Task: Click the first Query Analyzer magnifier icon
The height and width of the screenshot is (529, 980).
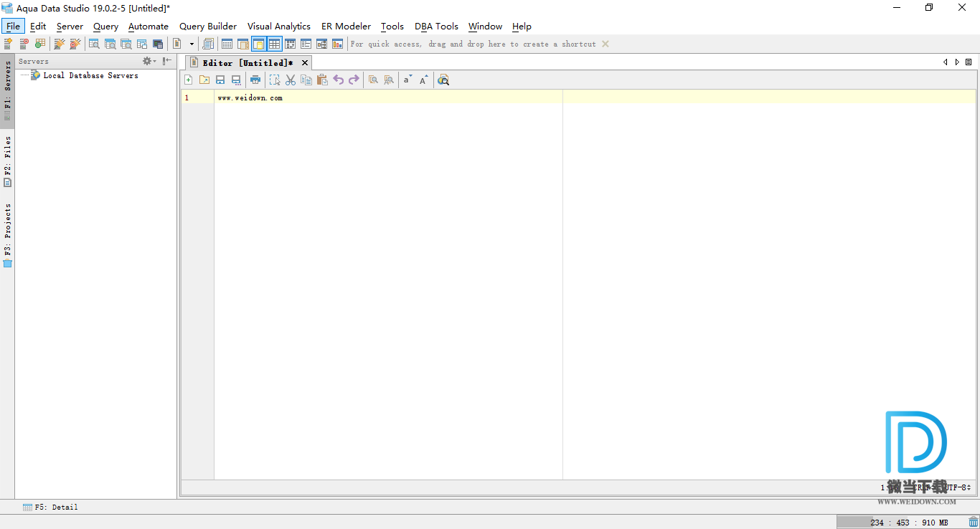Action: (94, 44)
